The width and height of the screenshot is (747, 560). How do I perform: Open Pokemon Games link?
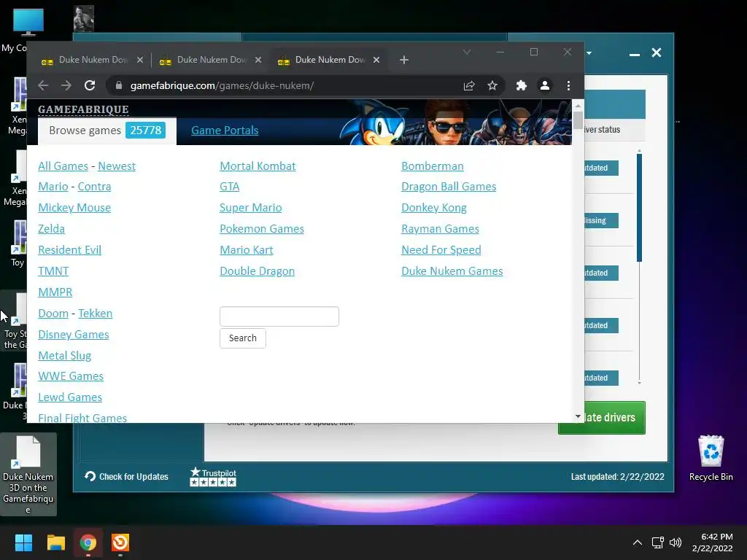pyautogui.click(x=262, y=229)
